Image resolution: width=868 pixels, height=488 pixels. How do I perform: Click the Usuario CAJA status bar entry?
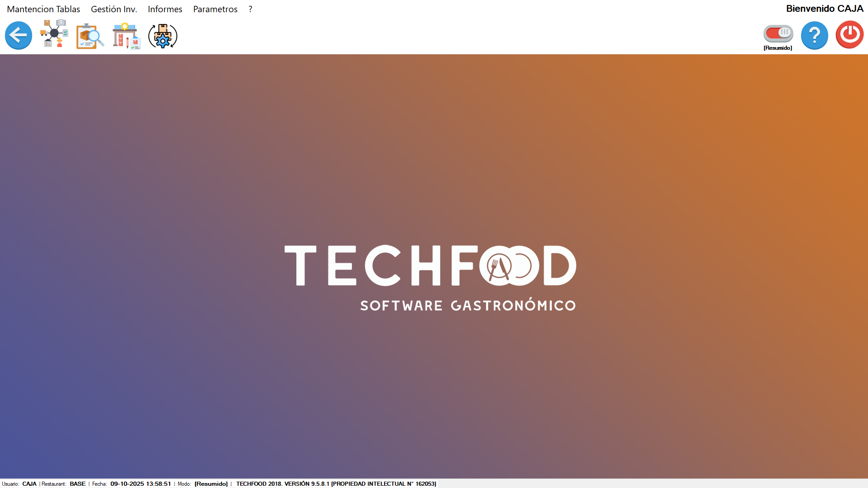point(19,484)
